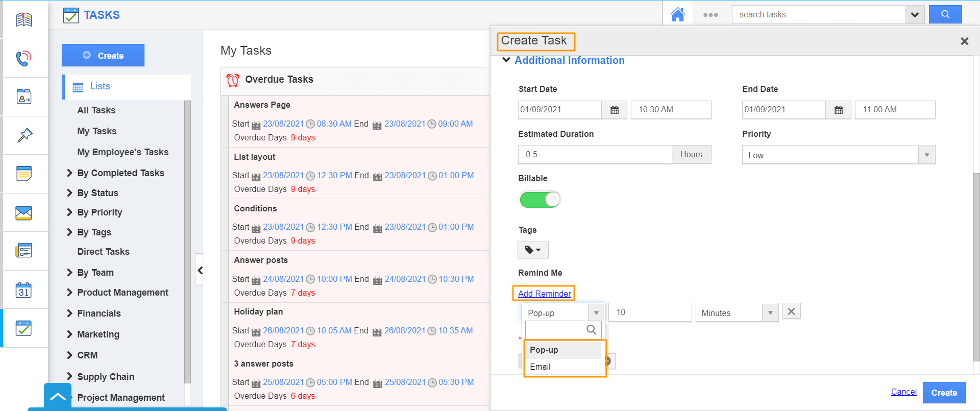This screenshot has height=411, width=980.
Task: Remove the reminder with the X icon
Action: (791, 311)
